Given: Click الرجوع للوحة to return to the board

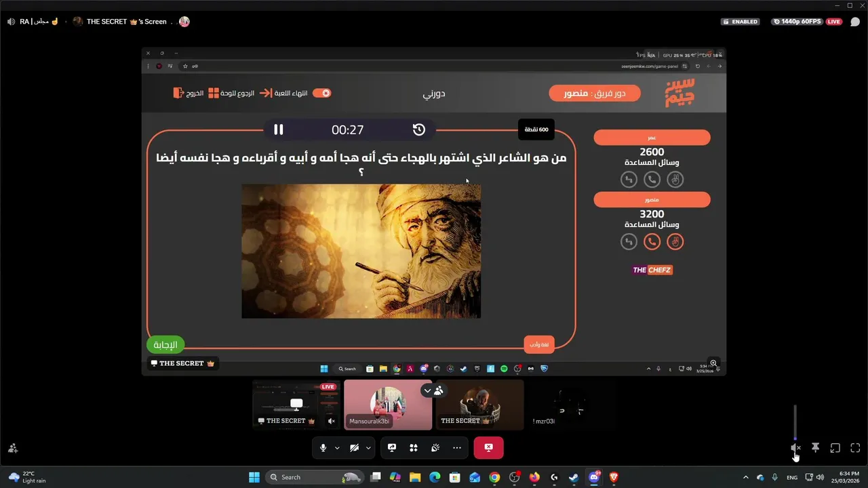Looking at the screenshot, I should point(231,93).
